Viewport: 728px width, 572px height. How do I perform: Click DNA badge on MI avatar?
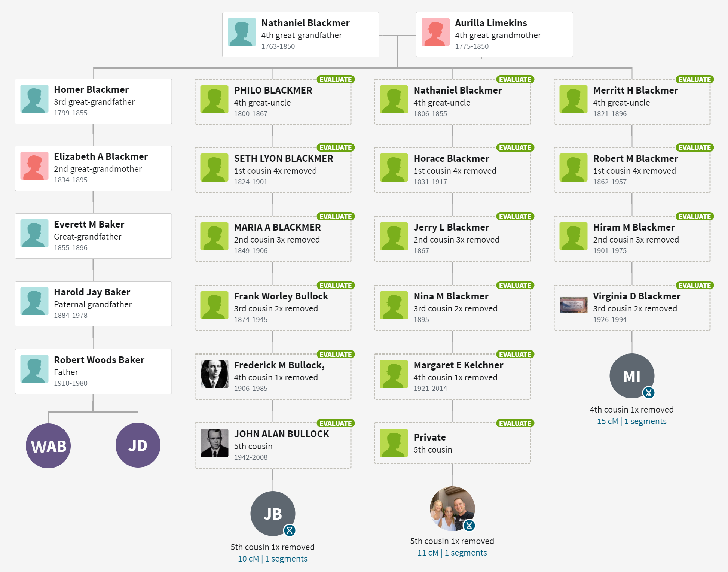point(649,393)
